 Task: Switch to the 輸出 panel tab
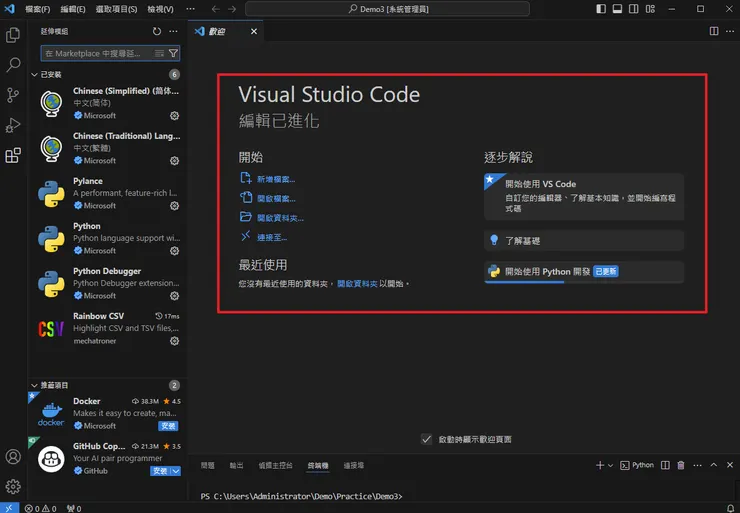point(236,465)
